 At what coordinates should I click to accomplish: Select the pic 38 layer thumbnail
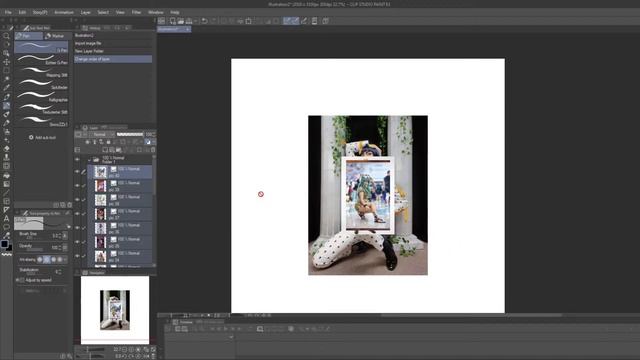point(100,200)
